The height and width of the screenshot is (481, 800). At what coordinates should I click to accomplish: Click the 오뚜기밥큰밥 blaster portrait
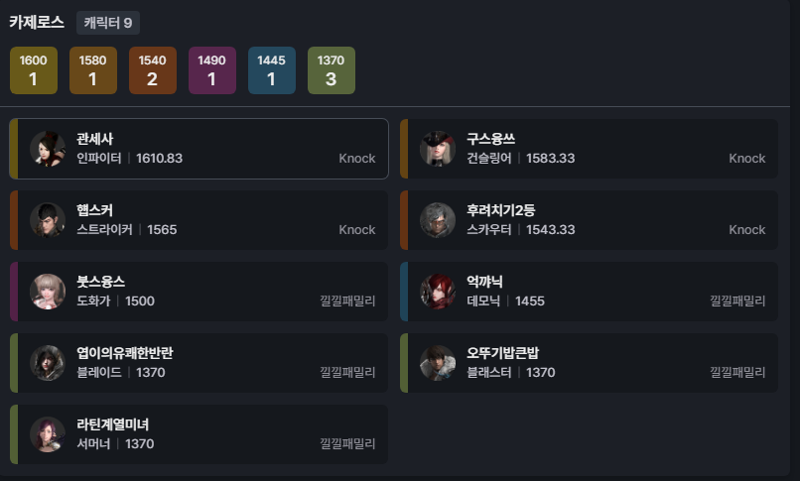point(438,363)
